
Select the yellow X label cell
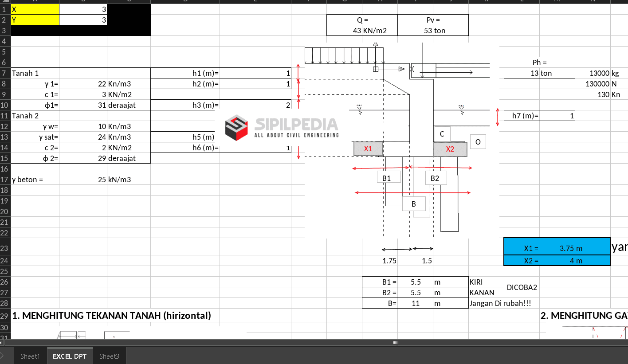35,9
